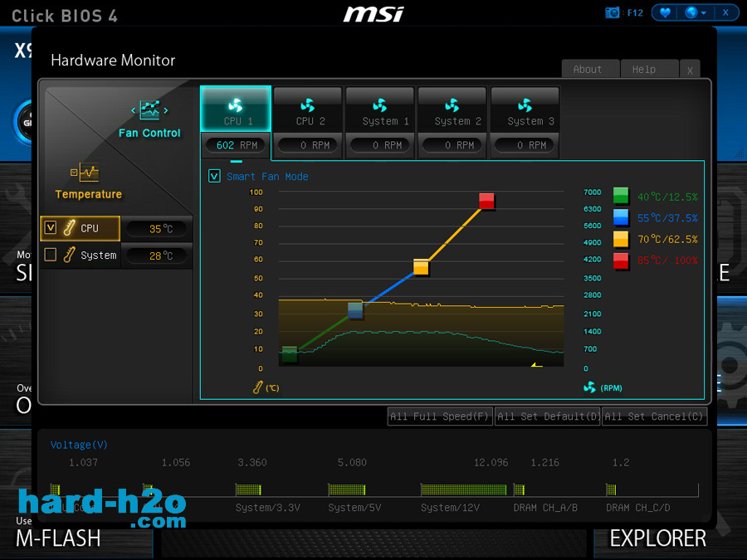Viewport: 747px width, 560px height.
Task: Select the CPU 2 fan tab
Action: 308,109
